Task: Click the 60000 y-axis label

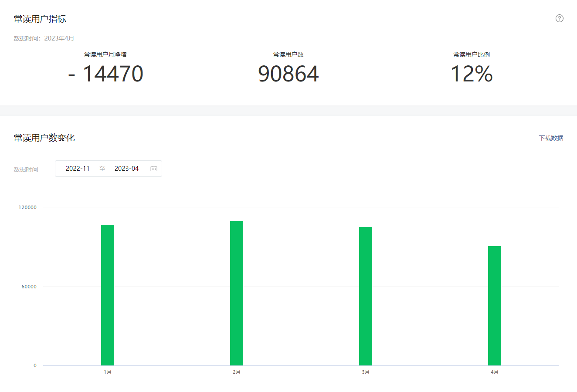Action: pyautogui.click(x=29, y=287)
